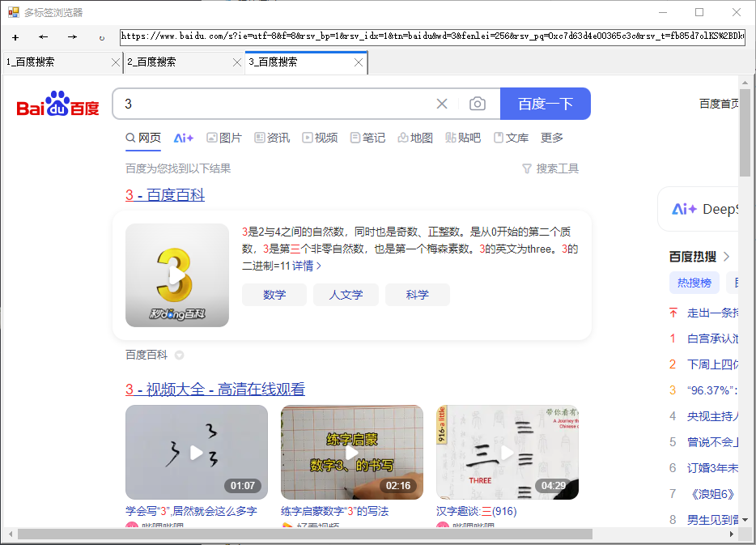Viewport: 756px width, 545px height.
Task: Open pinned hot search 走出一条
Action: click(x=712, y=313)
